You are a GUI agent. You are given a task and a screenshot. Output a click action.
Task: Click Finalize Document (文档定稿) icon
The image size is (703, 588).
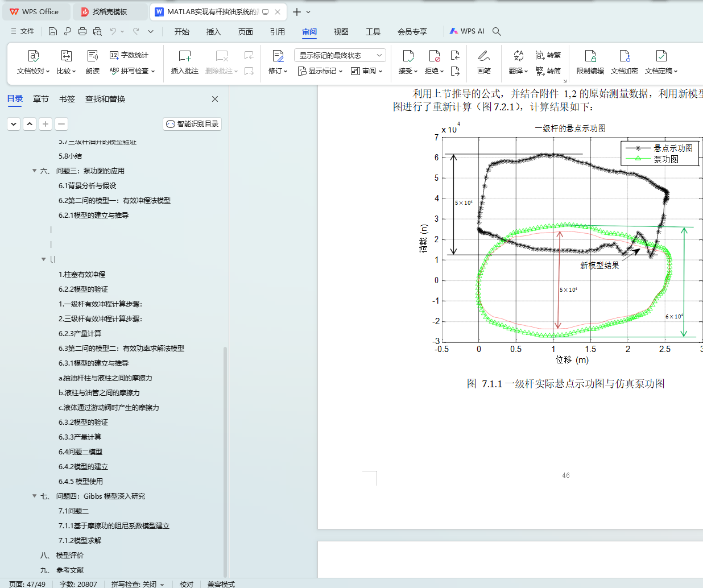tap(661, 56)
